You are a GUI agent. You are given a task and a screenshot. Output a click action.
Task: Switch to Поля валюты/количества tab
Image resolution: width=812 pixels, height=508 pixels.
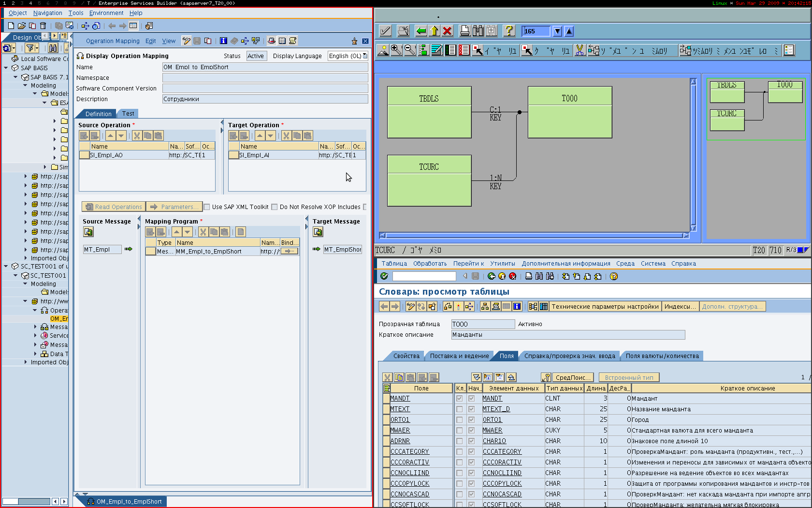662,356
